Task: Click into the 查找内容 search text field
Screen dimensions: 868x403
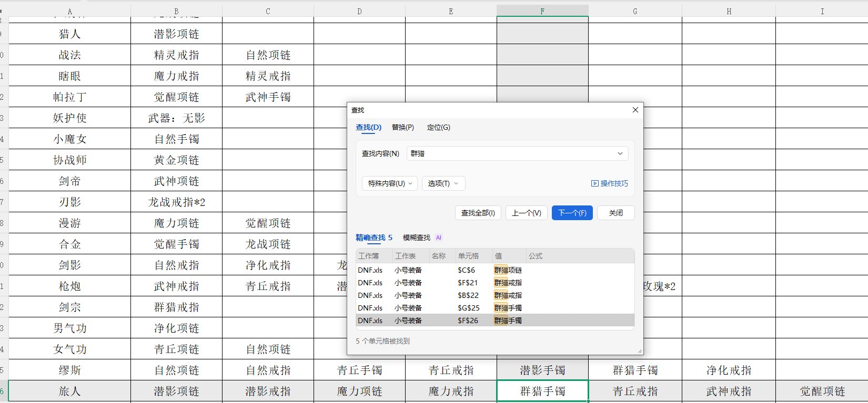Action: pyautogui.click(x=510, y=153)
